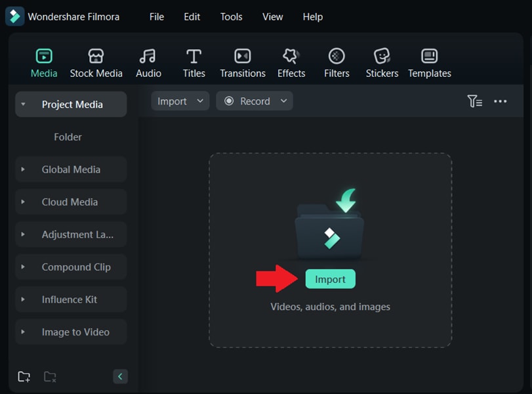532x394 pixels.
Task: Open the Help menu
Action: pos(313,16)
